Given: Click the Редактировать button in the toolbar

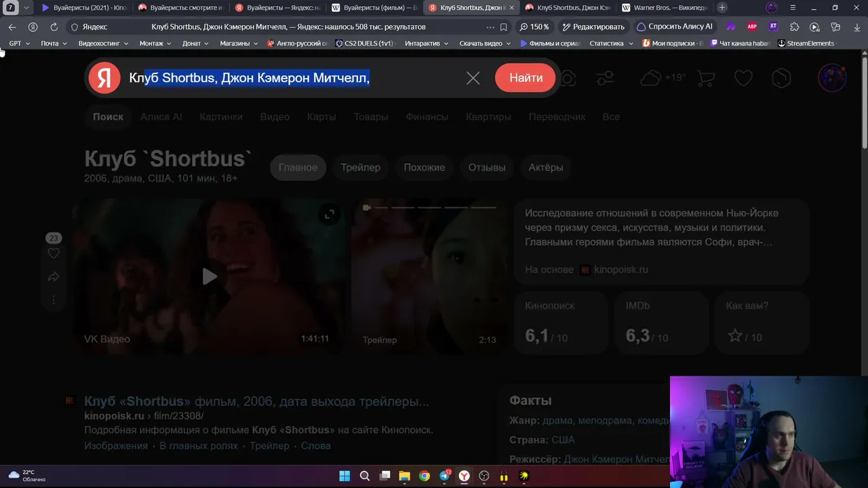Looking at the screenshot, I should (x=593, y=27).
